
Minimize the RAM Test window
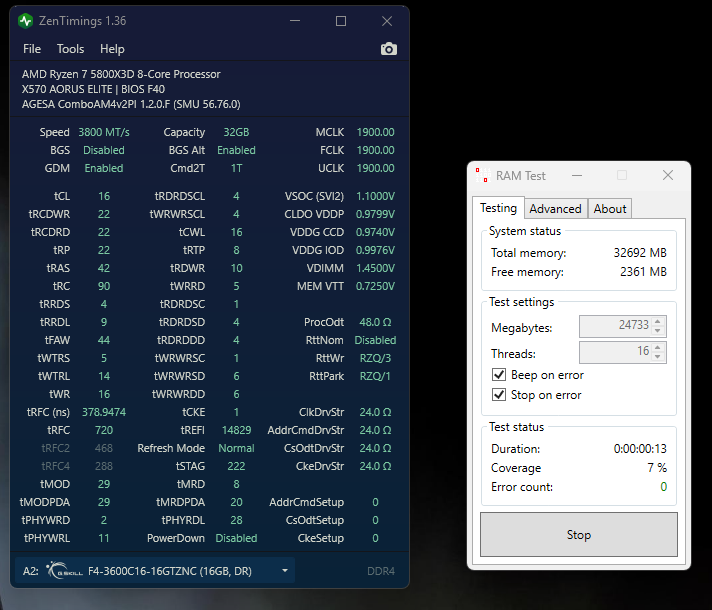(x=577, y=175)
